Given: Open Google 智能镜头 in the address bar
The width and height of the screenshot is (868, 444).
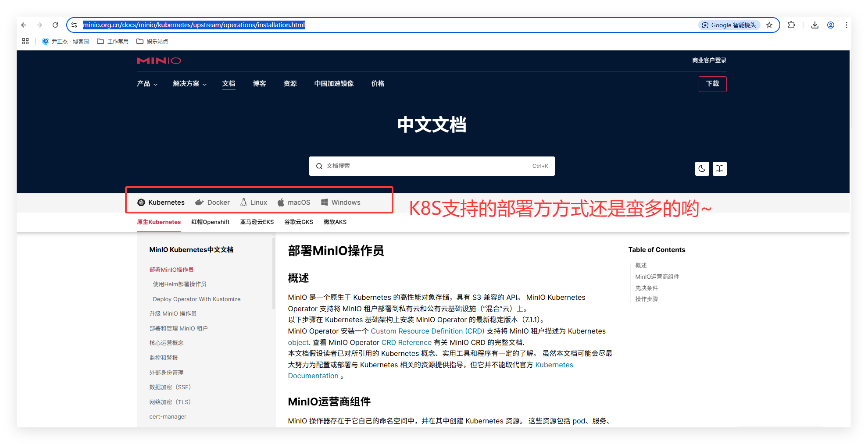Looking at the screenshot, I should pyautogui.click(x=729, y=25).
